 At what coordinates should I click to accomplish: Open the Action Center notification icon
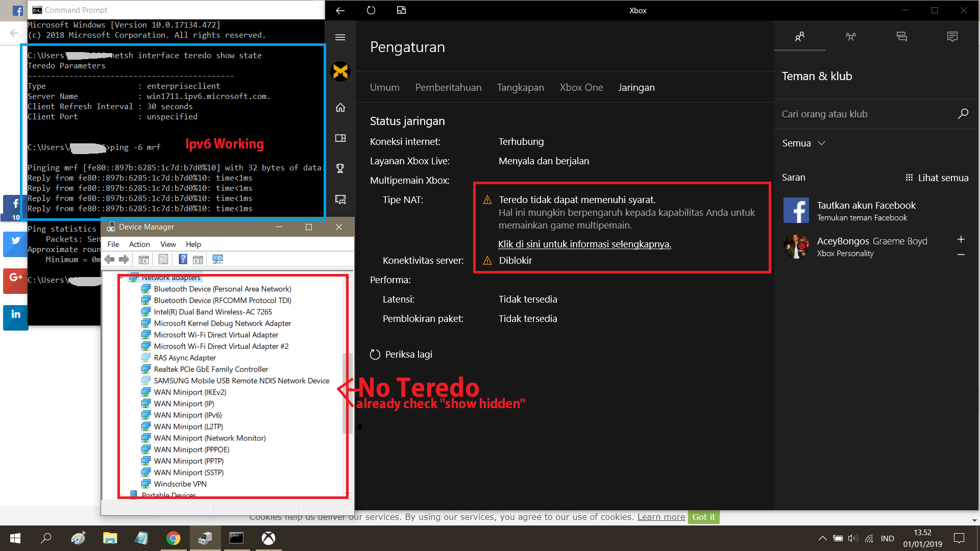pyautogui.click(x=959, y=538)
